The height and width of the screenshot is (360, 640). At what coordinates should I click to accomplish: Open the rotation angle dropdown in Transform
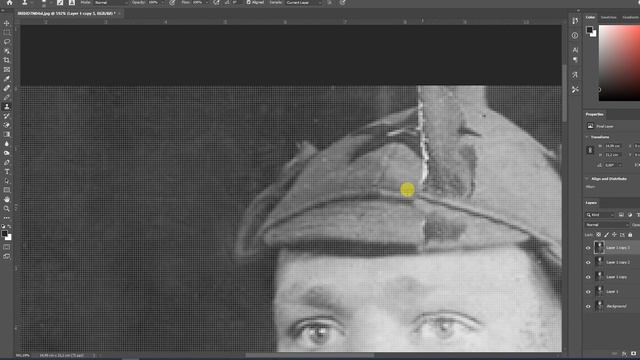click(x=620, y=165)
